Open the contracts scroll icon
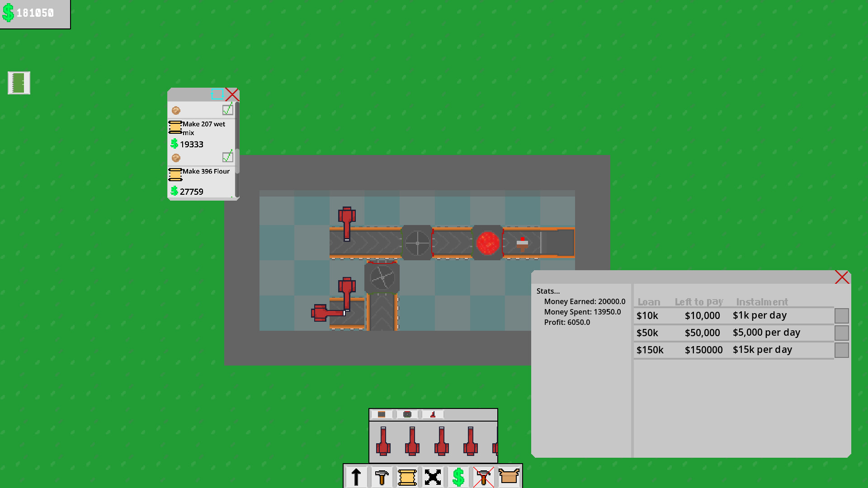The width and height of the screenshot is (868, 488). (407, 476)
